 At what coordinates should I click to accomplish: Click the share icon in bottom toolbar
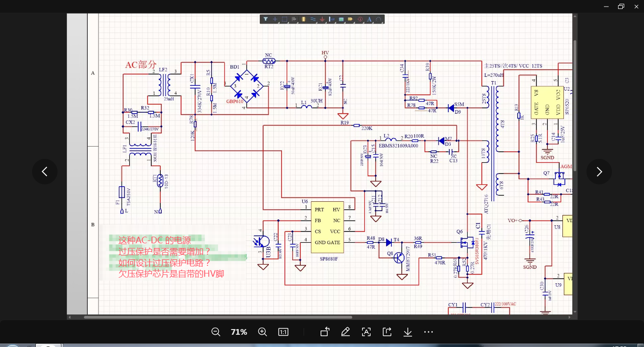click(387, 332)
